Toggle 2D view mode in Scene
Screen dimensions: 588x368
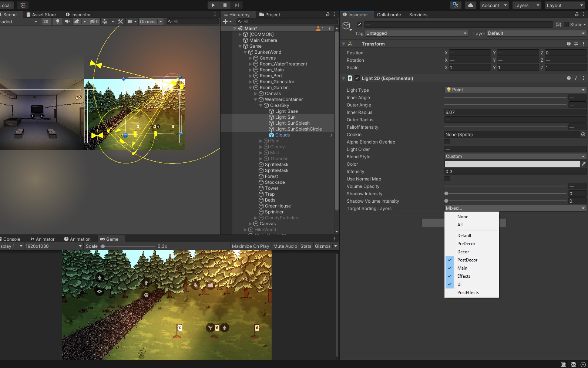46,21
